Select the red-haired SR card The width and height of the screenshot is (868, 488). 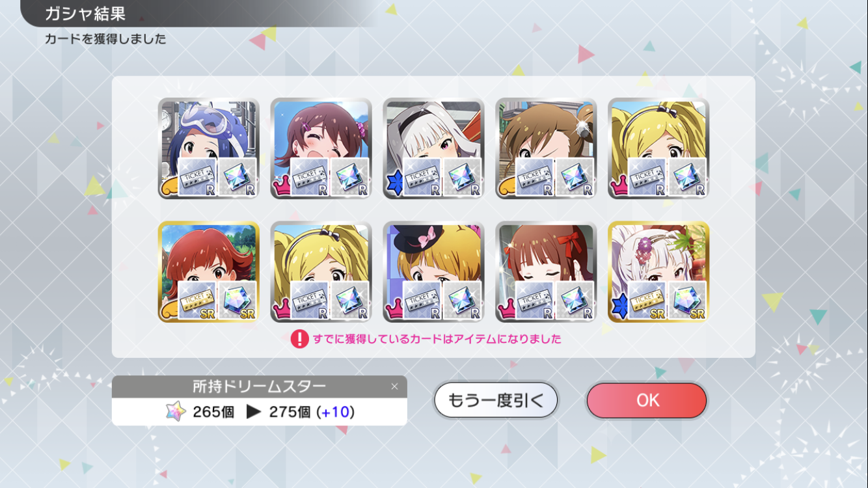208,272
